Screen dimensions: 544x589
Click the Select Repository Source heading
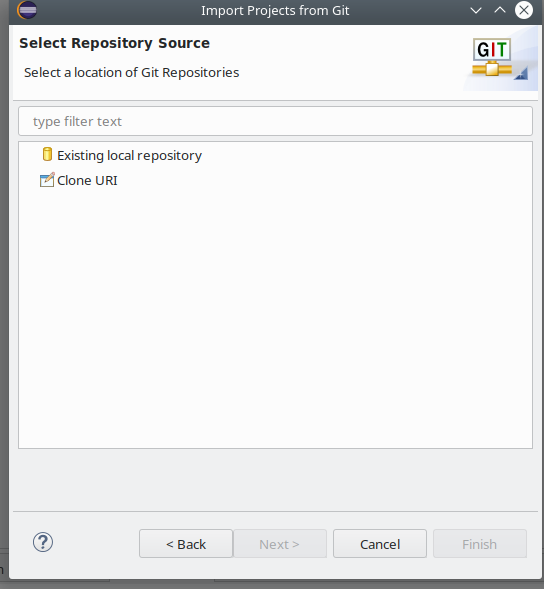coord(115,43)
